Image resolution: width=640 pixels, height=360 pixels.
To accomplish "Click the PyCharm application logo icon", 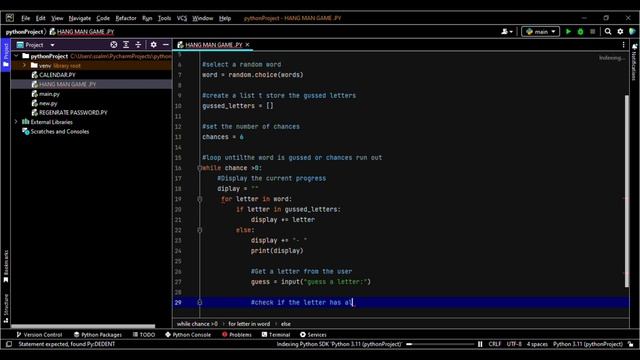I will click(10, 18).
